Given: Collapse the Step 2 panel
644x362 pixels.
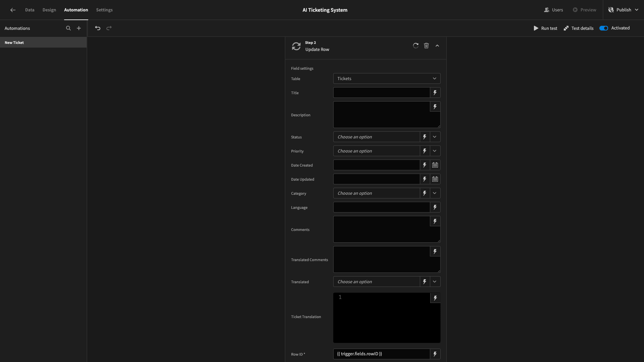Looking at the screenshot, I should 437,46.
